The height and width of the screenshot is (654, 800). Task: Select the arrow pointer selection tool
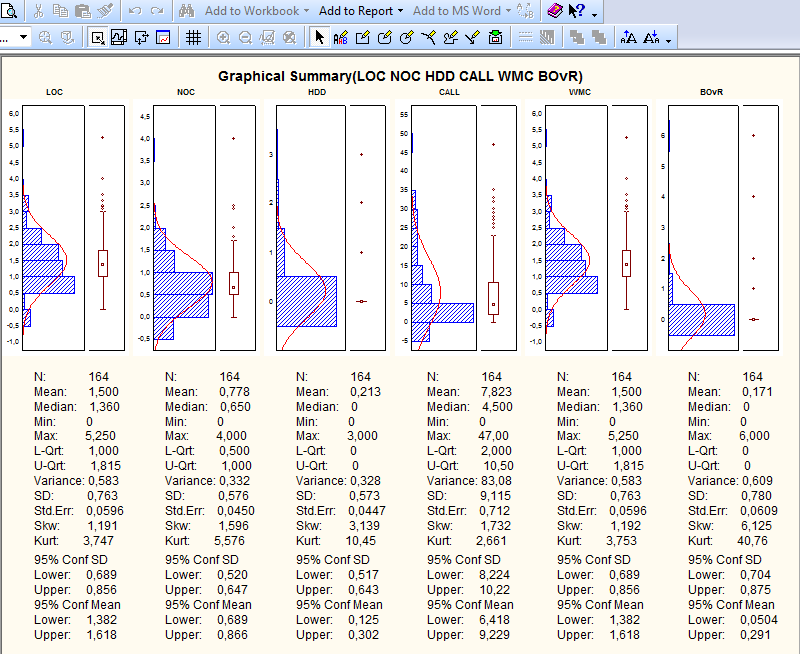[x=319, y=37]
